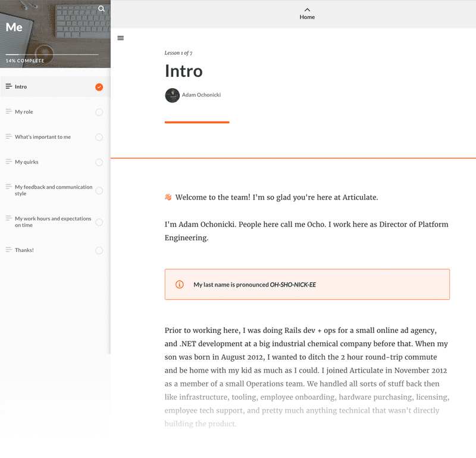This screenshot has height=458, width=476.
Task: Click the empty completion circle for My role
Action: 99,112
